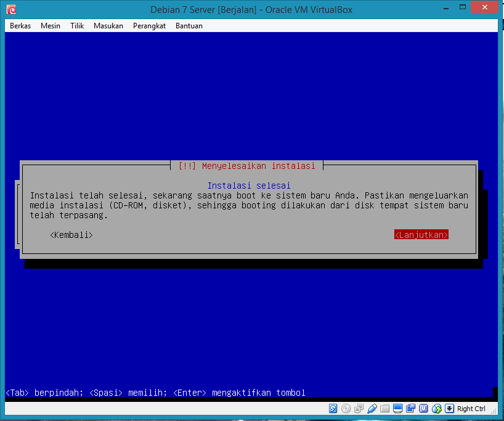Click the network adapters status icon
This screenshot has height=421, width=504.
pyautogui.click(x=359, y=409)
